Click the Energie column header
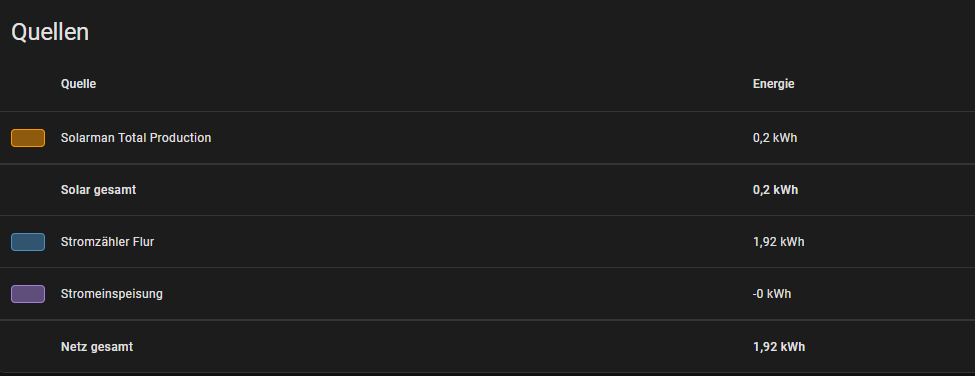Screen dimensions: 975x376 [x=774, y=84]
